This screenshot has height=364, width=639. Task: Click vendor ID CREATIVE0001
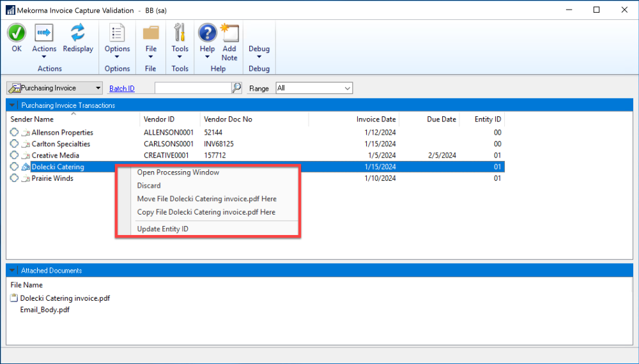(x=166, y=155)
